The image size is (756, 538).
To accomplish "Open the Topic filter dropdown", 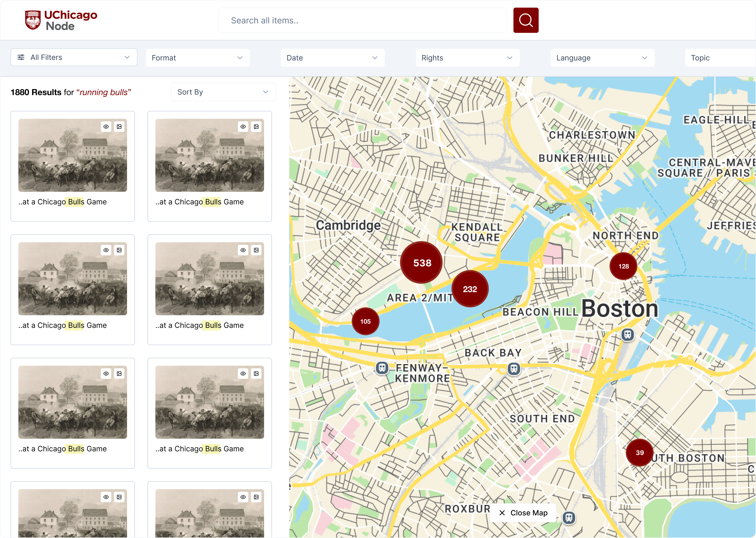I will pyautogui.click(x=720, y=58).
